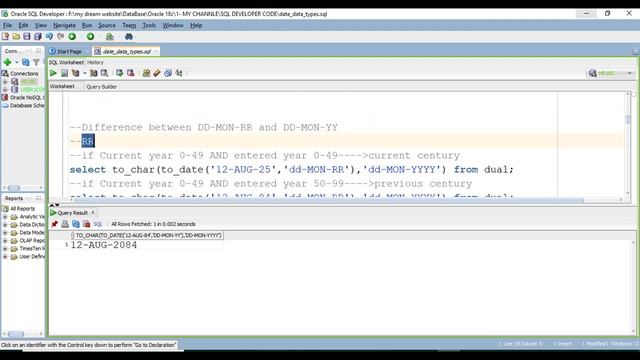The width and height of the screenshot is (640, 360).
Task: Click the binoculars Find DB Object icon
Action: [129, 37]
